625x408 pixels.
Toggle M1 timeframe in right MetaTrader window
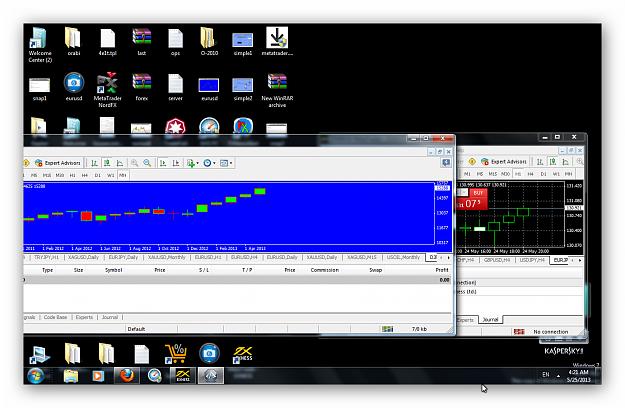point(467,174)
